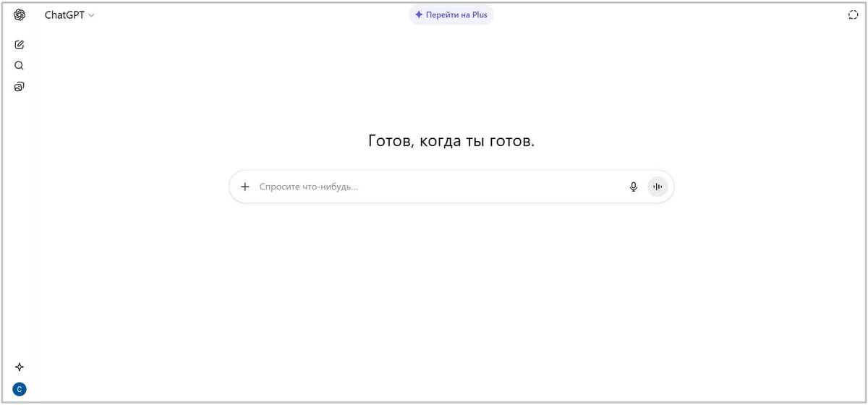
Task: Launch voice mode with the waveform button
Action: click(x=658, y=187)
